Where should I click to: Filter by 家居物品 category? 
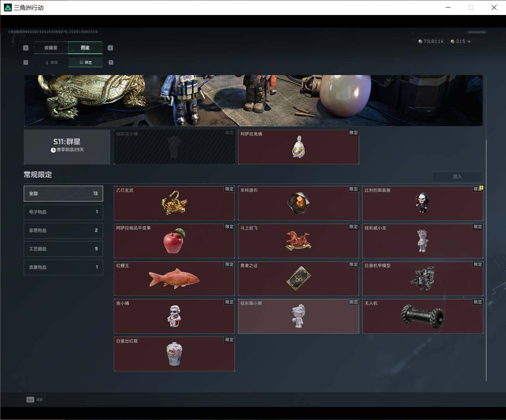(63, 230)
